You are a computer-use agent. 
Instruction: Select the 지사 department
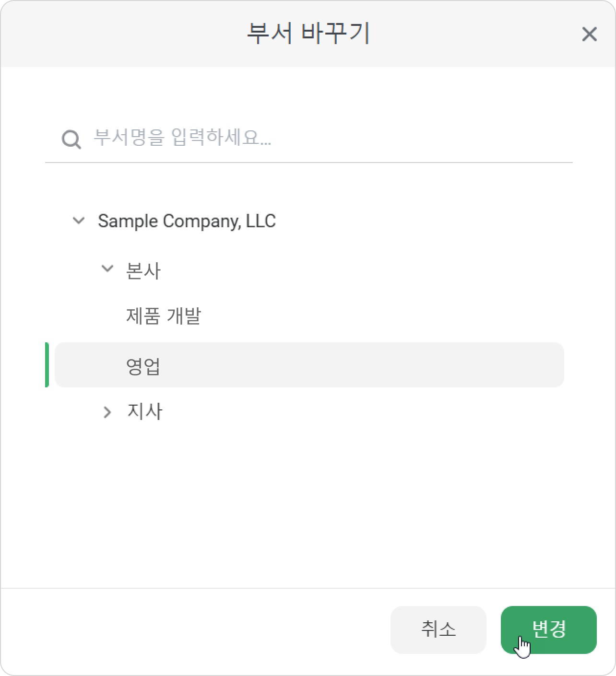click(145, 411)
